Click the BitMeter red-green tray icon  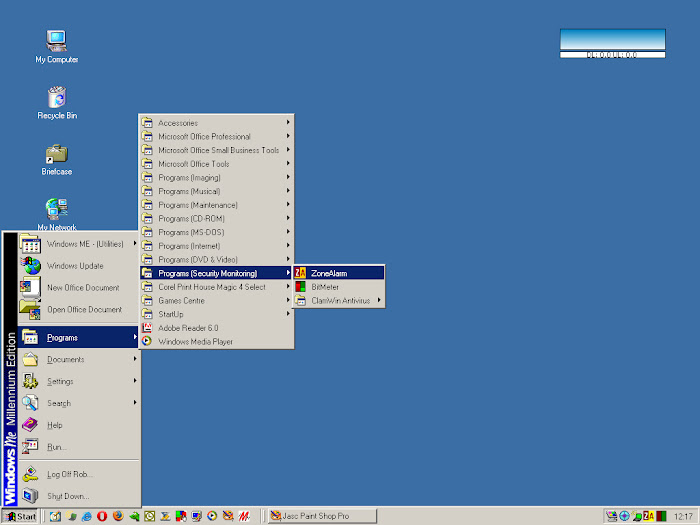pos(661,516)
